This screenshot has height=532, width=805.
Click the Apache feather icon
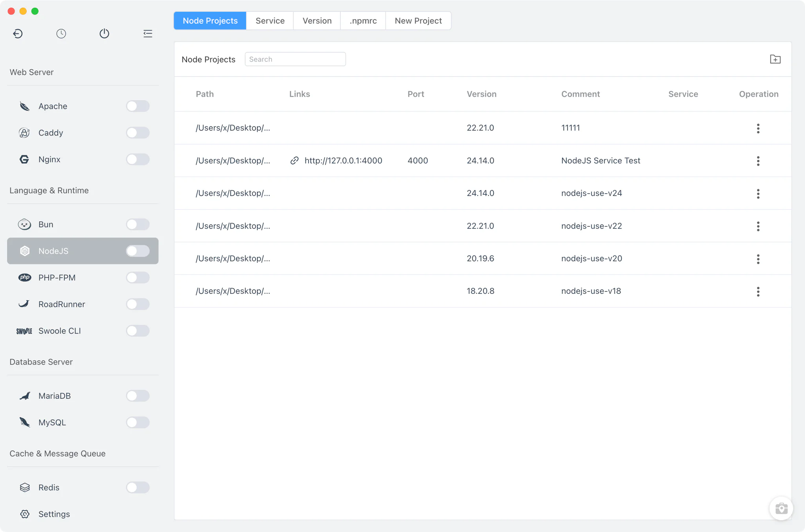[x=24, y=106]
